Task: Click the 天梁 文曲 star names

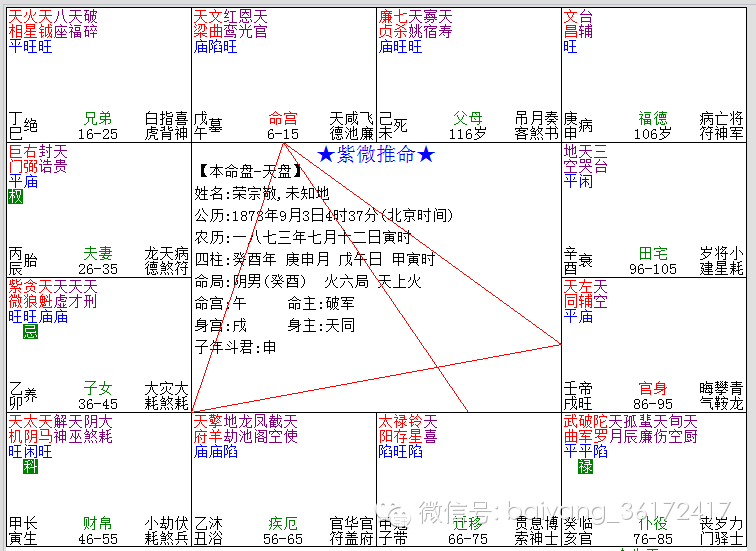Action: pos(208,24)
